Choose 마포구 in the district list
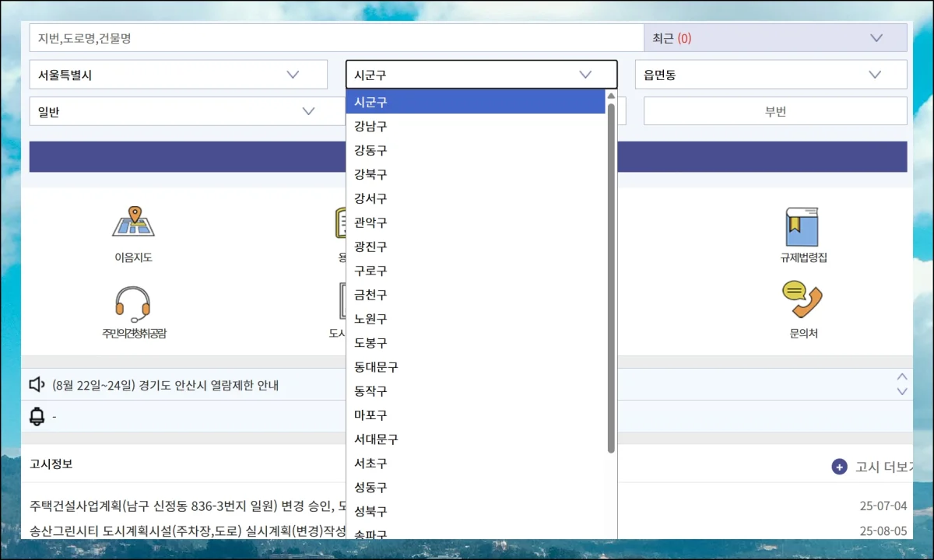The height and width of the screenshot is (560, 934). [370, 415]
